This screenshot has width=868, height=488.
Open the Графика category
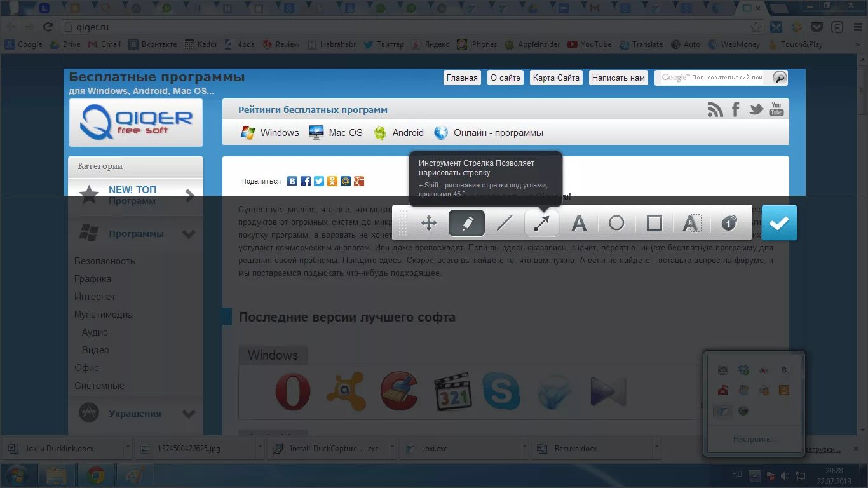click(93, 279)
